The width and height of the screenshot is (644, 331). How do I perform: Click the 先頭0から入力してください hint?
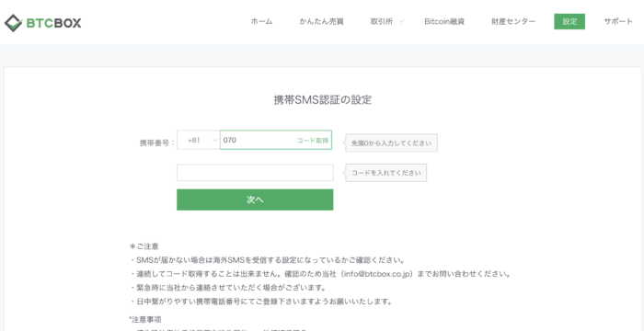(391, 143)
